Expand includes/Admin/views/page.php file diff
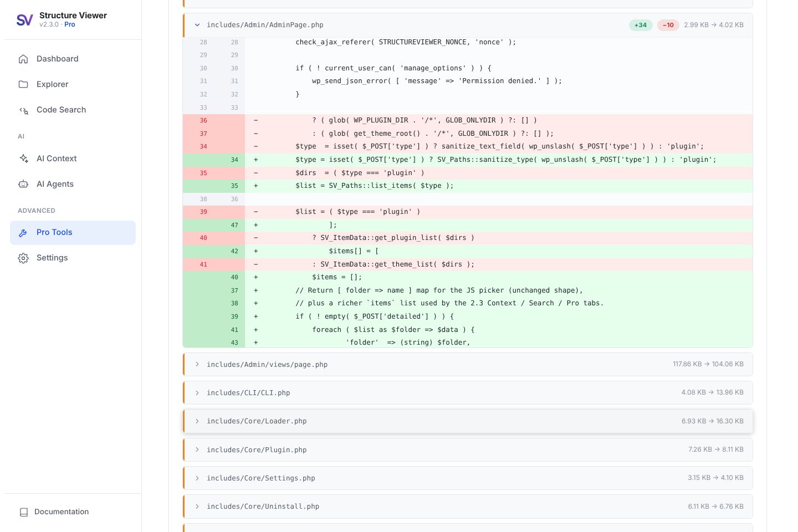Viewport: 798px width, 532px height. click(x=468, y=365)
